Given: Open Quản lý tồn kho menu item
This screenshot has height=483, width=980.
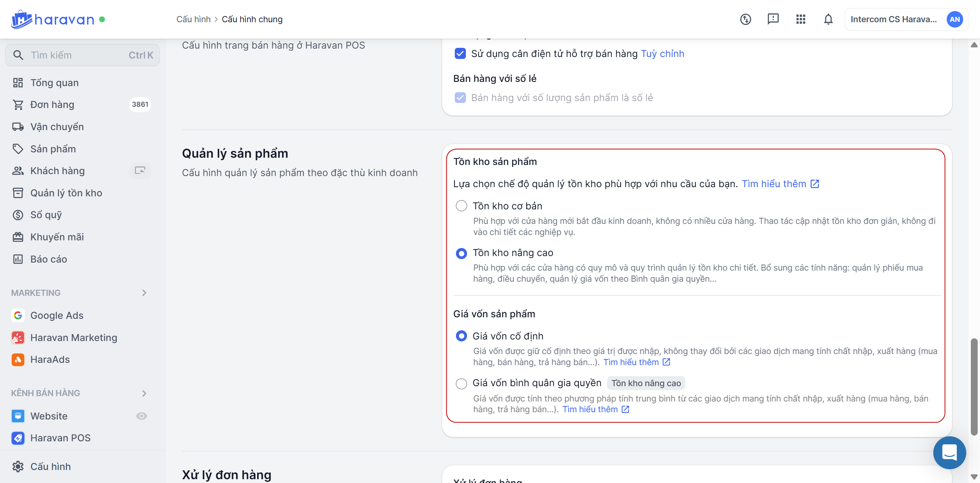Looking at the screenshot, I should [66, 193].
